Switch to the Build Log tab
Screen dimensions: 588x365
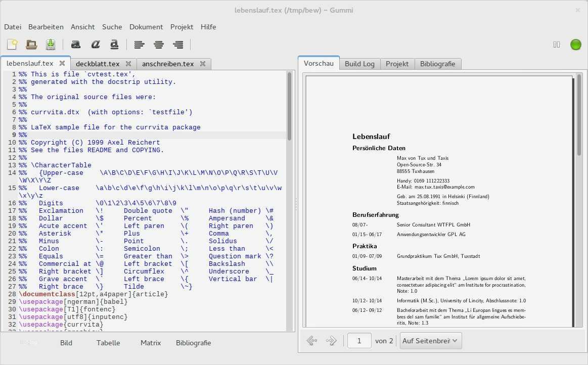(x=359, y=64)
